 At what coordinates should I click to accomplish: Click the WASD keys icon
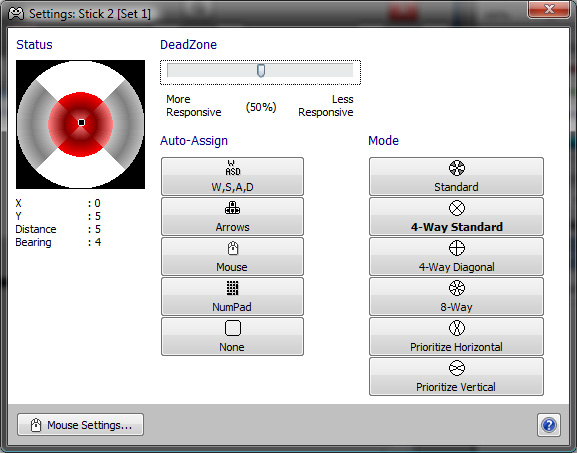click(x=233, y=168)
